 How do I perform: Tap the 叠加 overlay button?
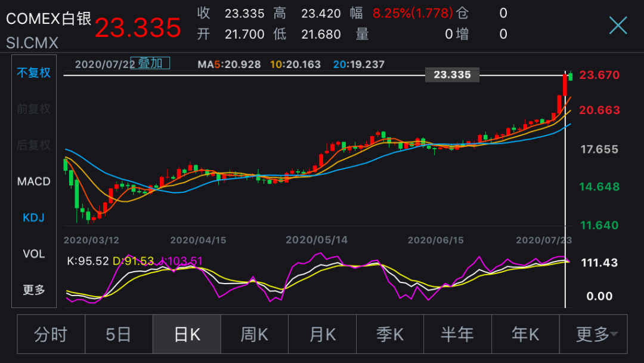(x=150, y=63)
